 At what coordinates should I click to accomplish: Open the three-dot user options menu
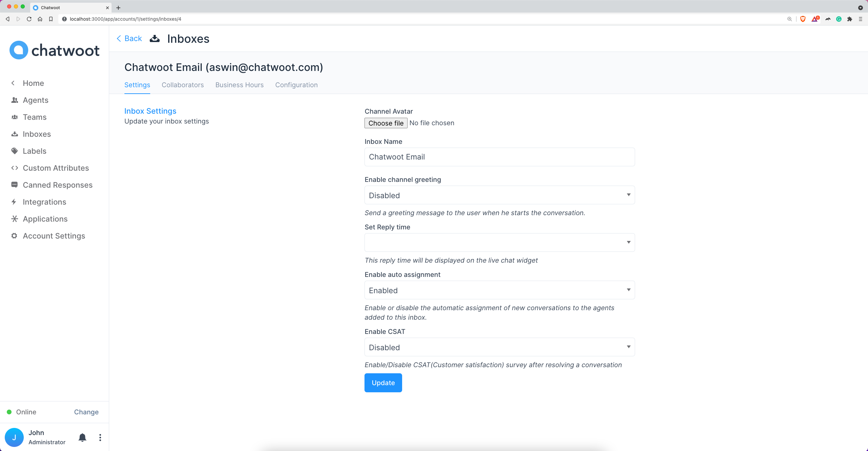click(100, 437)
